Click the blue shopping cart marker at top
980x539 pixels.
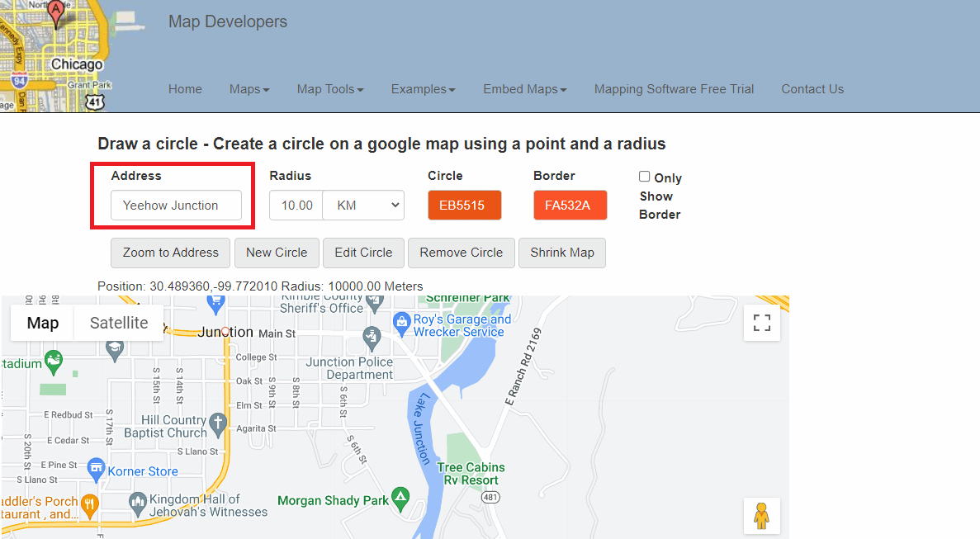(x=215, y=304)
